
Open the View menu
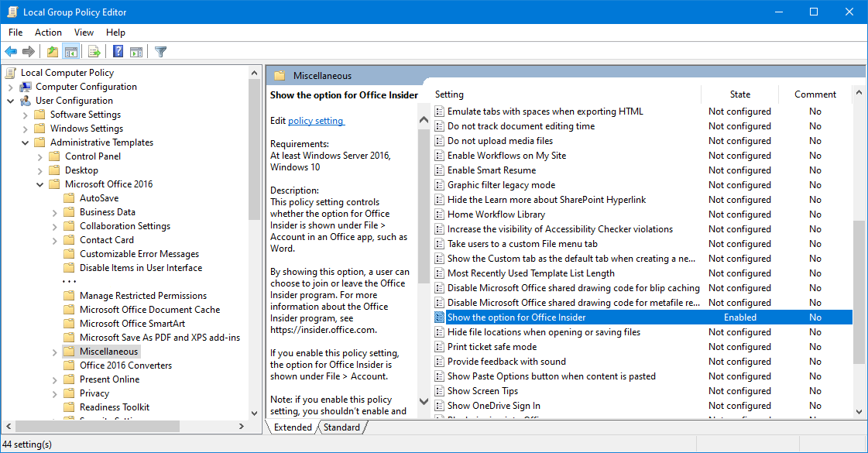[x=84, y=33]
